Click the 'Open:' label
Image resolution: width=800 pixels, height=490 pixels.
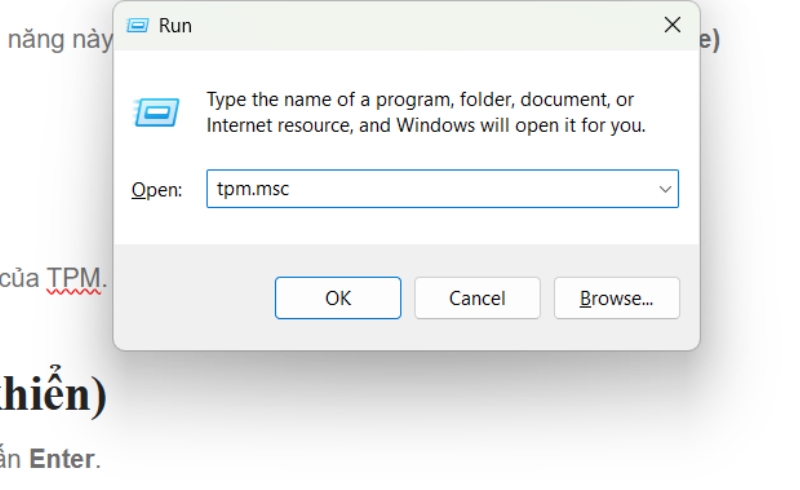pyautogui.click(x=157, y=190)
